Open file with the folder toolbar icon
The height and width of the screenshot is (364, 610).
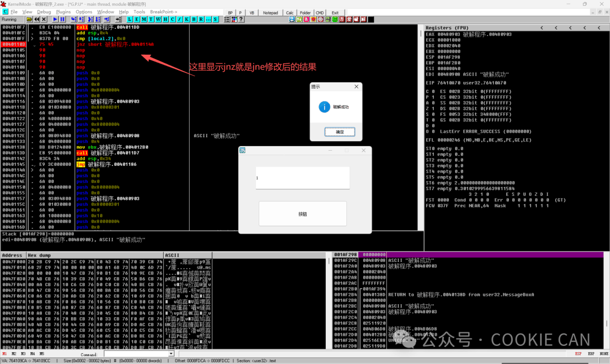(x=29, y=19)
